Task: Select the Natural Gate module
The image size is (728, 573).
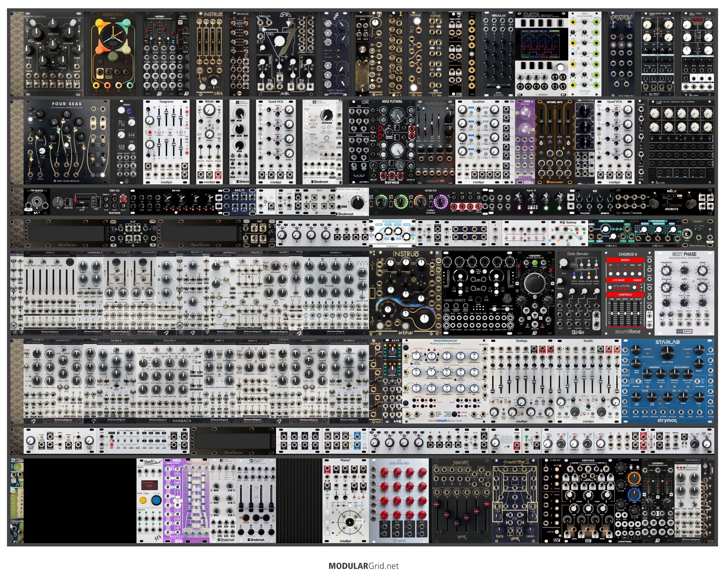Action: tap(555, 142)
